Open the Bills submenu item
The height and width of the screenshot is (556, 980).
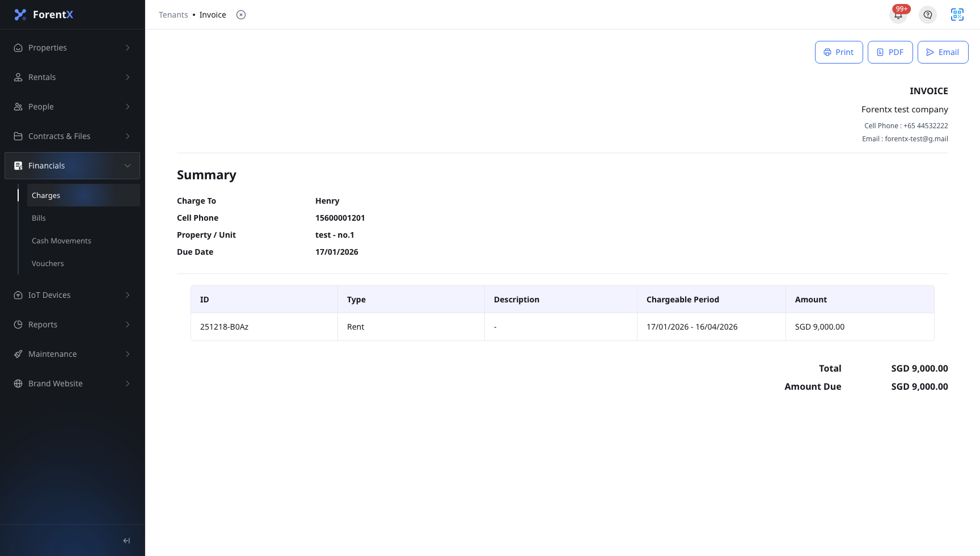click(x=83, y=218)
